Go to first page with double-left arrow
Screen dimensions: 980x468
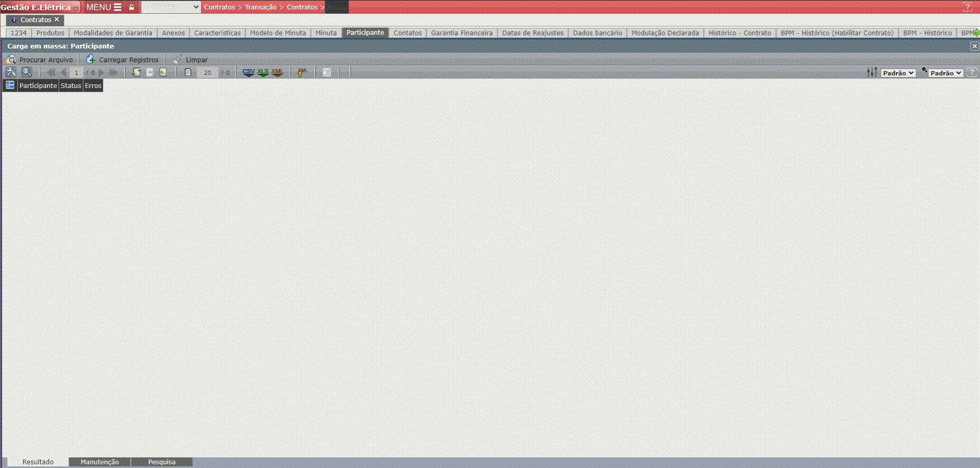51,73
